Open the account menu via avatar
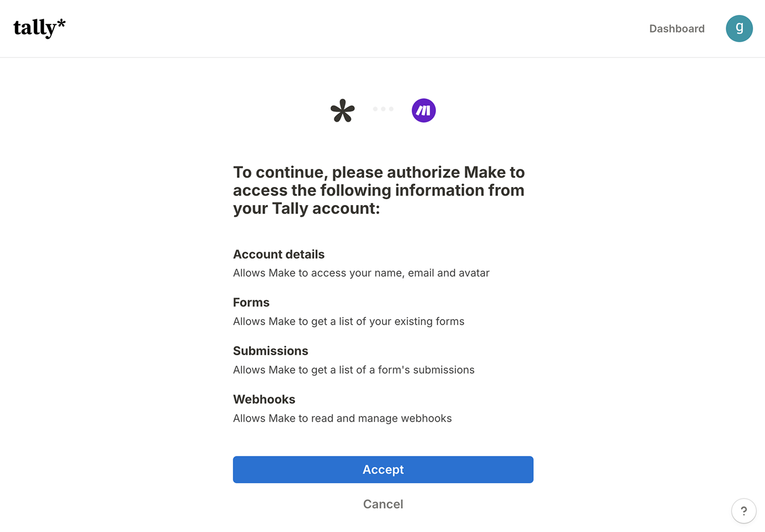The height and width of the screenshot is (532, 765). 739,29
